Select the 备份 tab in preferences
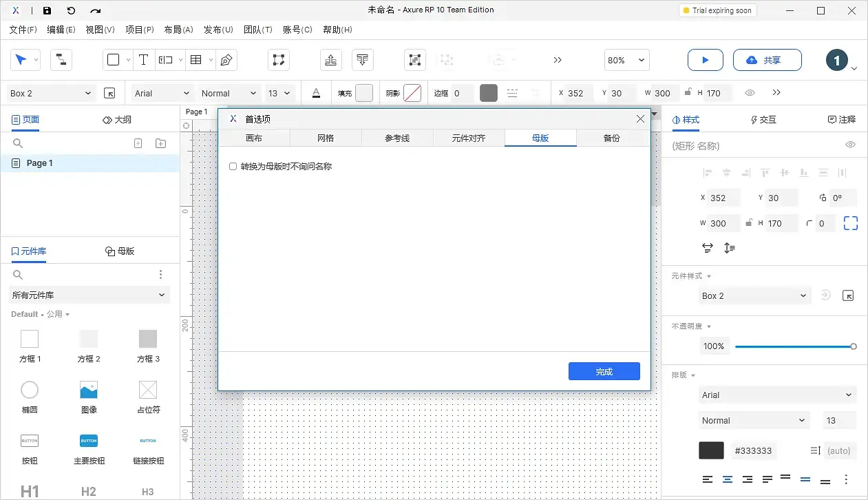This screenshot has height=500, width=868. pos(612,138)
